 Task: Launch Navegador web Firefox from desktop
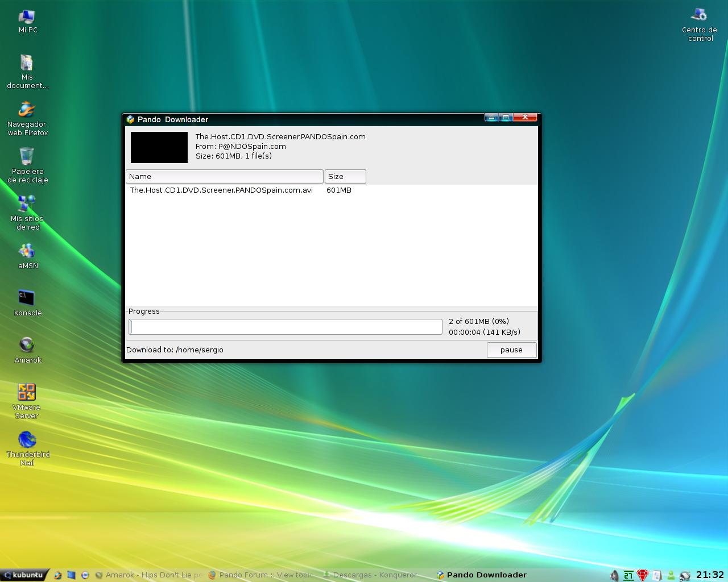coord(27,119)
